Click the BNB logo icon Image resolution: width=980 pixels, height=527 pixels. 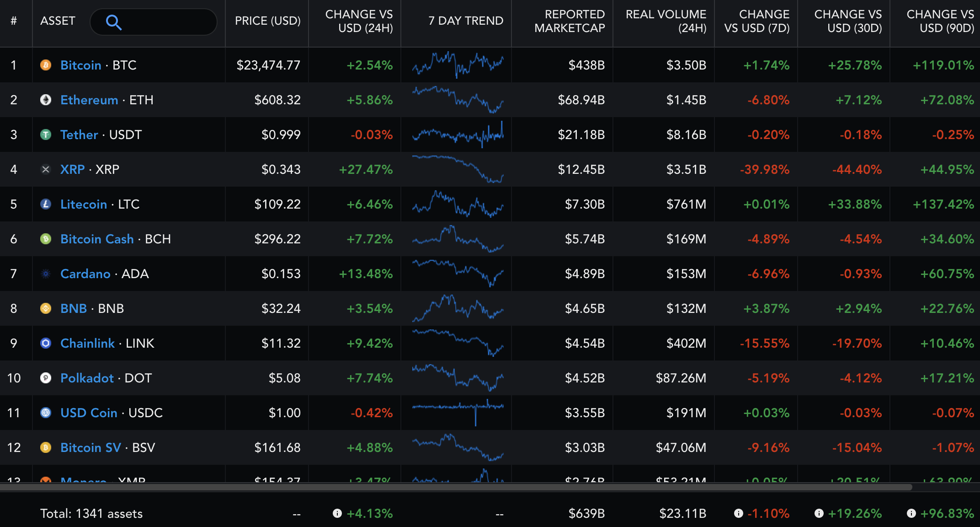pos(46,308)
